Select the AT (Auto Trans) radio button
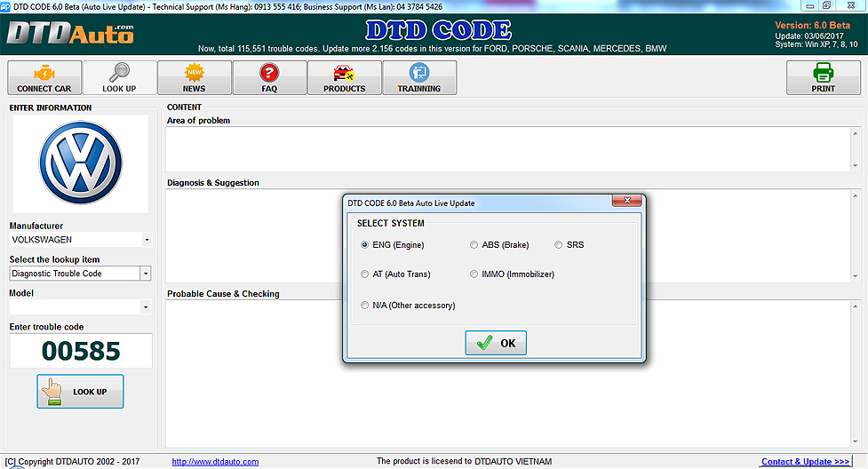 pyautogui.click(x=364, y=274)
